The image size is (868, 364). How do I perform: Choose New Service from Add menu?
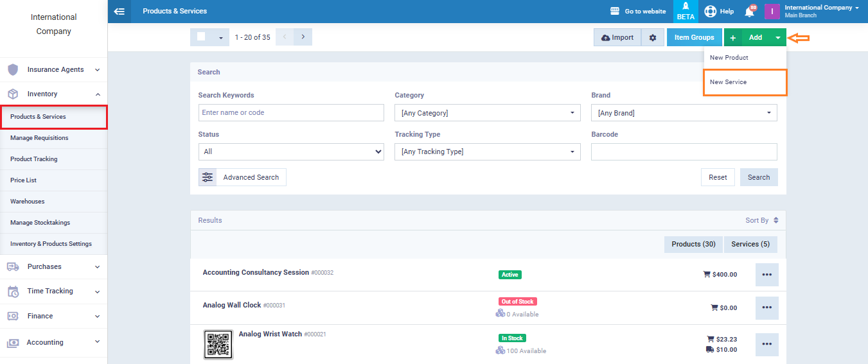point(729,82)
